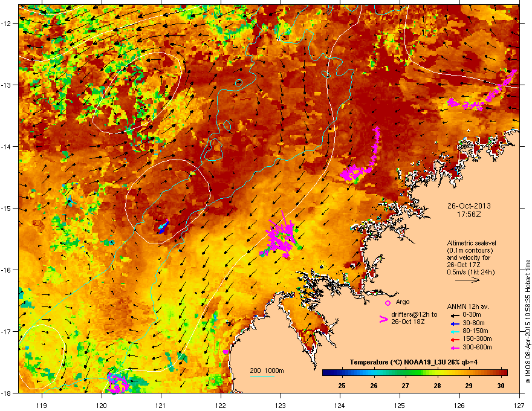Viewport: 532px width, 411px height.
Task: Click the '80-150m' depth label
Action: [x=475, y=331]
